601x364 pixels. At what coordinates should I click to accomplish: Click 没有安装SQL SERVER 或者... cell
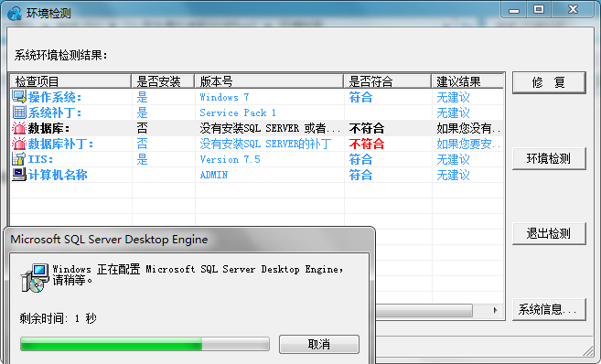coord(270,128)
